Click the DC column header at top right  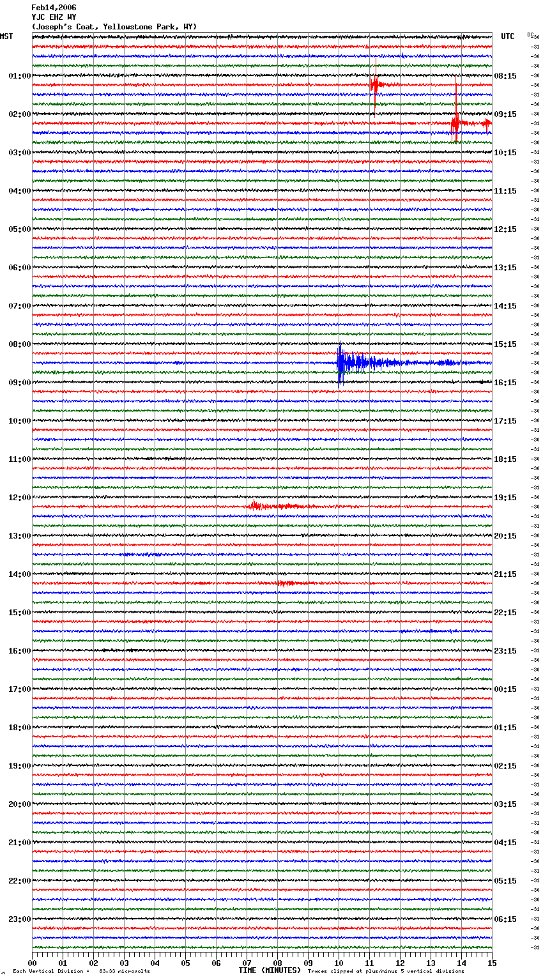tap(532, 36)
